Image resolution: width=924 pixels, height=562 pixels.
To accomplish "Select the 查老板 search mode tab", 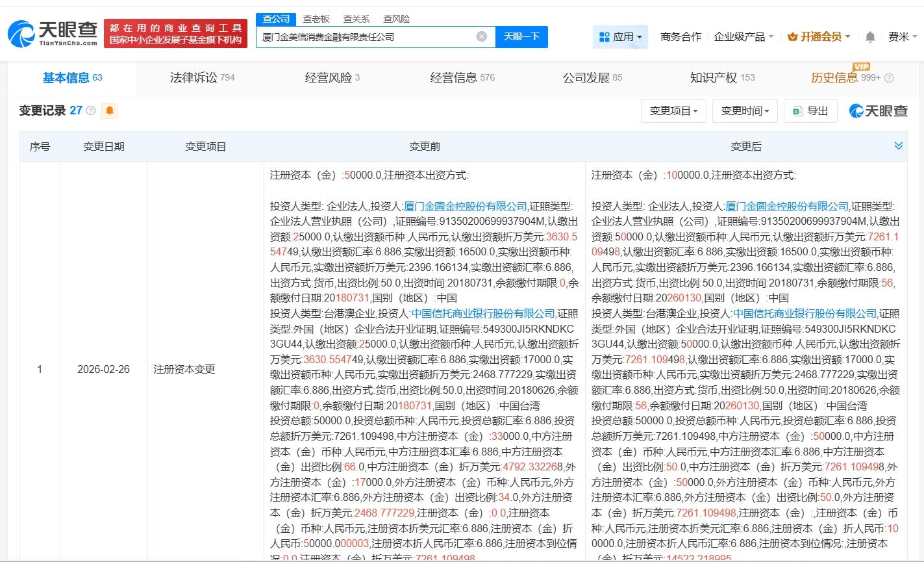I will coord(316,19).
